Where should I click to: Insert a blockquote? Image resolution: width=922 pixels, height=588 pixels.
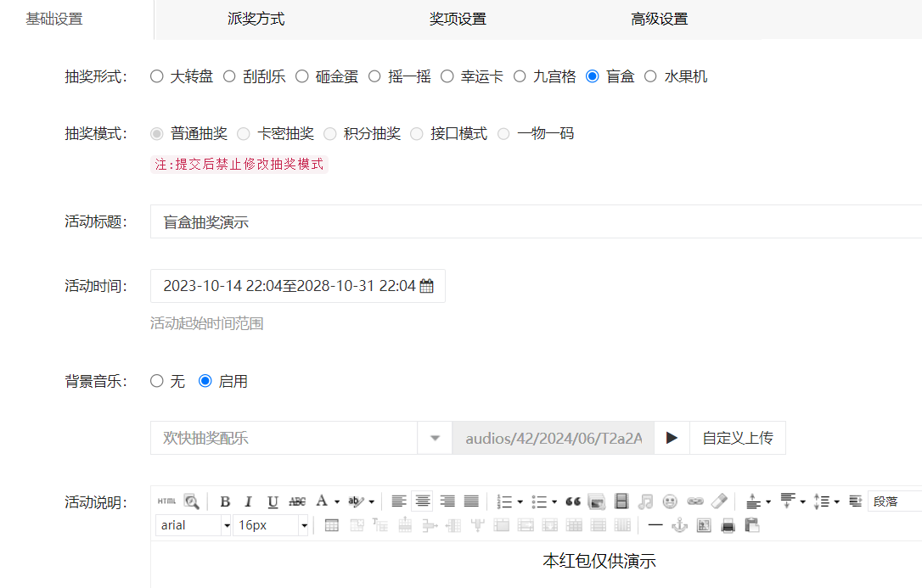pyautogui.click(x=573, y=501)
